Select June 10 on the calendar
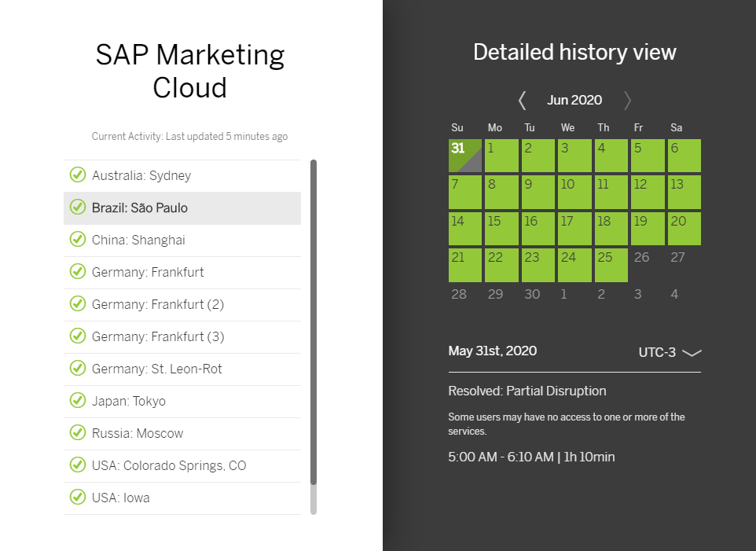Viewport: 756px width, 551px height. coord(574,193)
